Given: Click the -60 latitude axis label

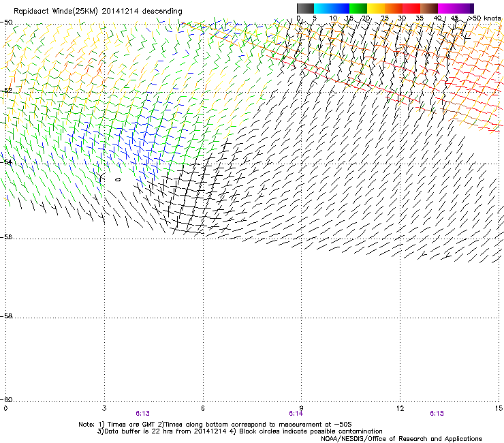Looking at the screenshot, I should [x=6, y=399].
